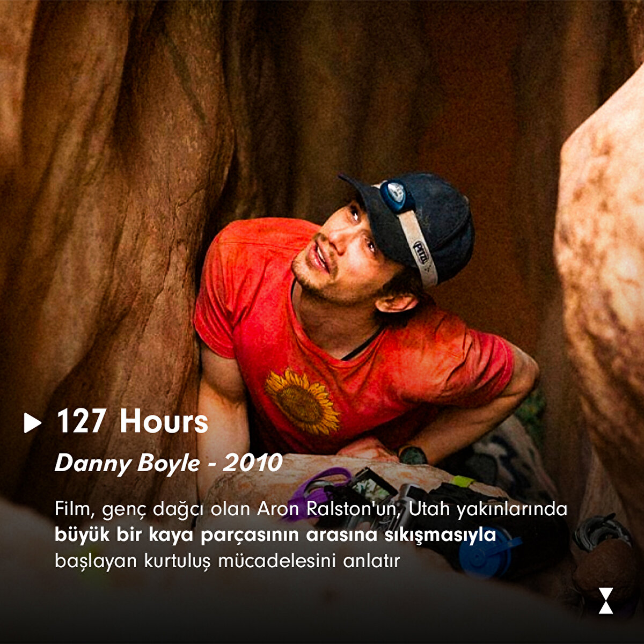Click the "Danny Boyle - 2010" subtitle
This screenshot has width=644, height=644.
169,463
